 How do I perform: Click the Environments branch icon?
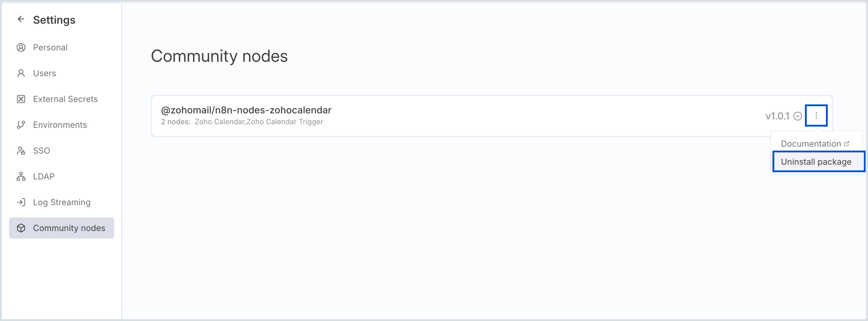(21, 125)
